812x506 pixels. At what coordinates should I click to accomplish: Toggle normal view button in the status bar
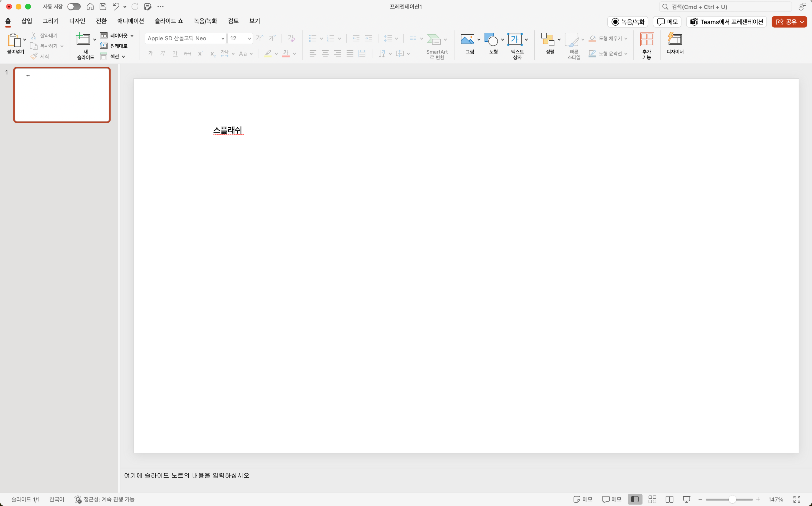point(635,499)
